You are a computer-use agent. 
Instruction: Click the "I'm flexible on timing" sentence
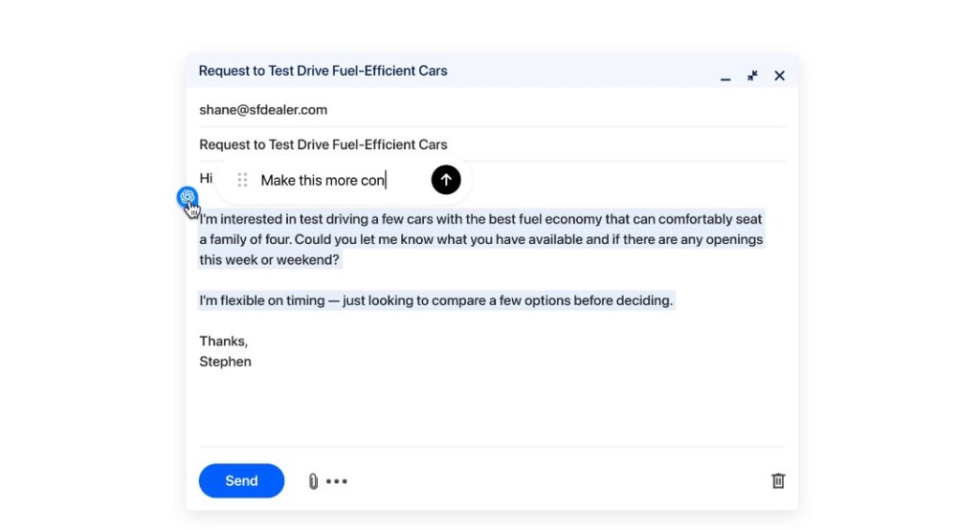coord(435,300)
